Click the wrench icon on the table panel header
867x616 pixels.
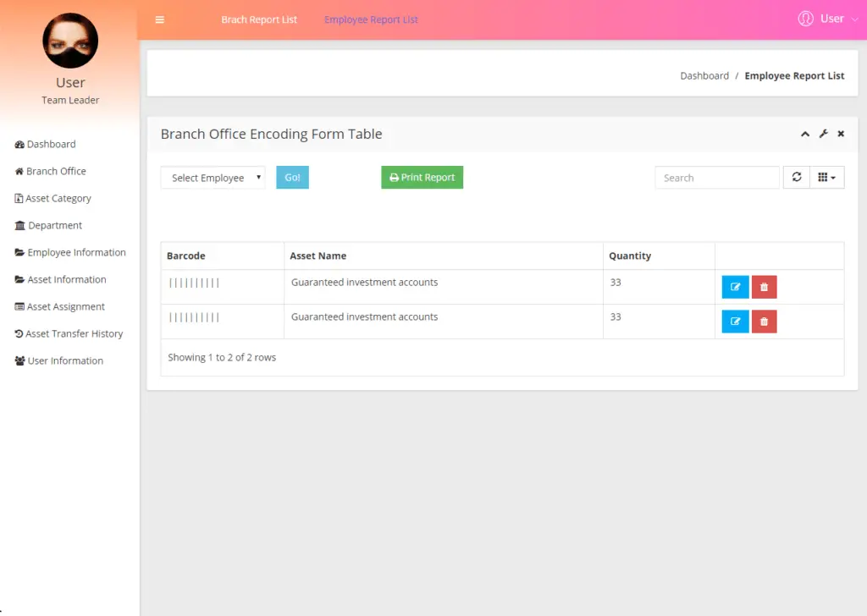click(823, 134)
